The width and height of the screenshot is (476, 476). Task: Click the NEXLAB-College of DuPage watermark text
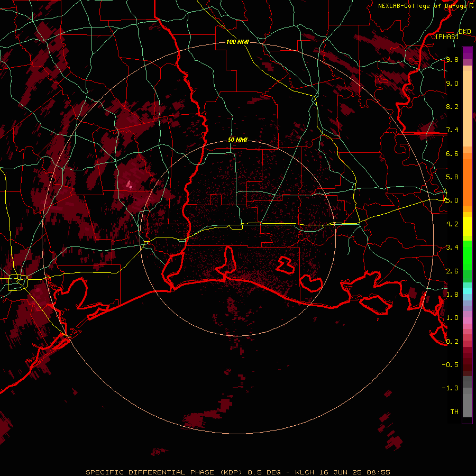[x=423, y=6]
